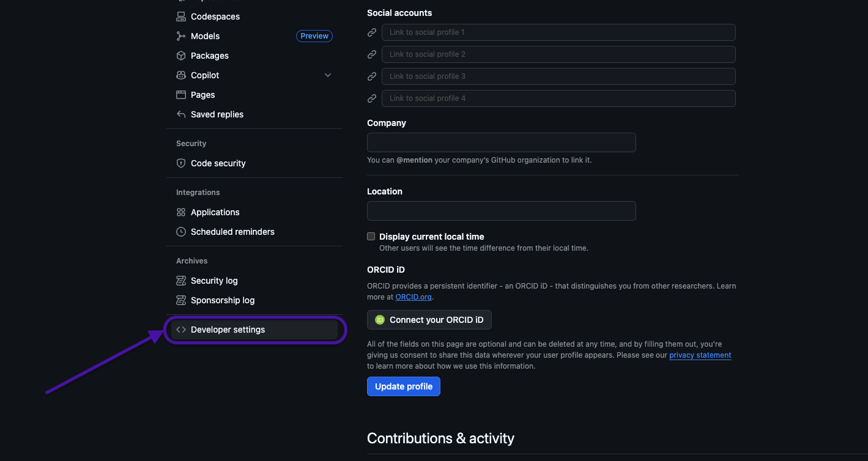
Task: Focus the Link to social profile 2 field
Action: pyautogui.click(x=558, y=54)
